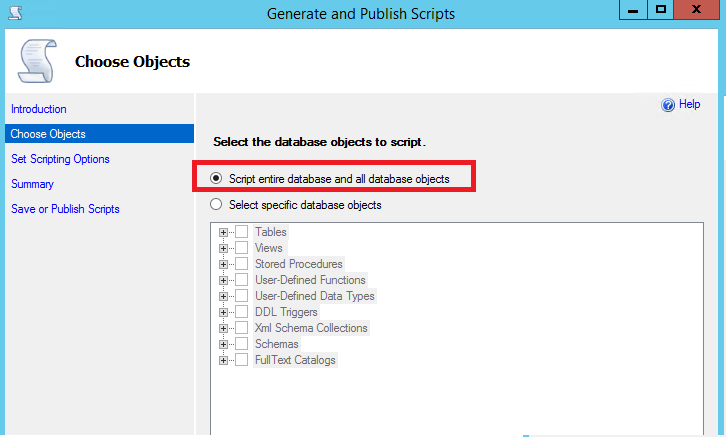Image resolution: width=726 pixels, height=437 pixels.
Task: Select the FullText Catalogs tree item
Action: pyautogui.click(x=295, y=360)
